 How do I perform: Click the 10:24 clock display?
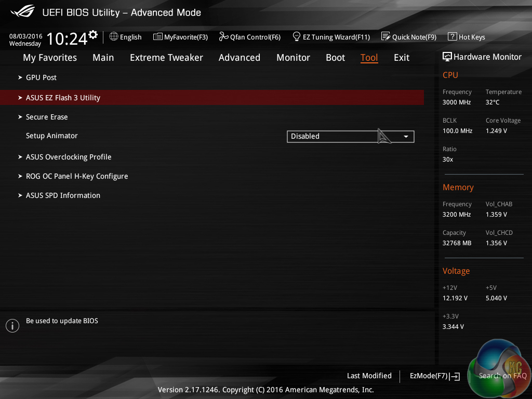[x=67, y=38]
